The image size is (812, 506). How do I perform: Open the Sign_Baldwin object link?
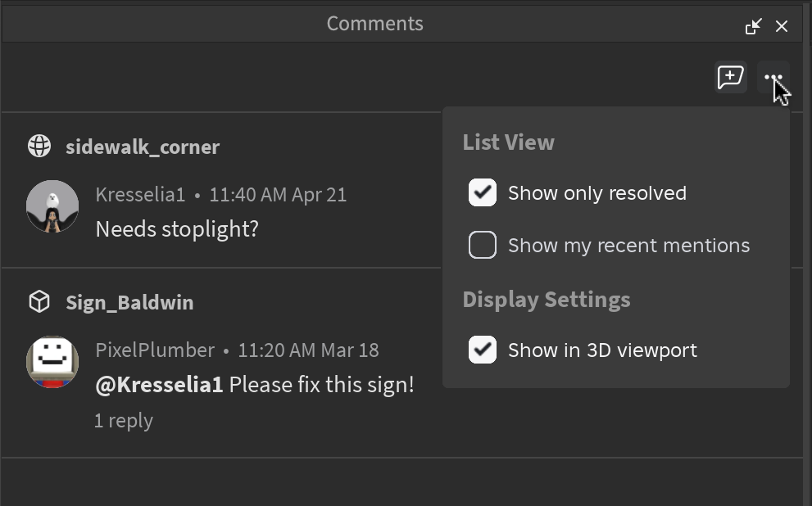click(x=129, y=302)
